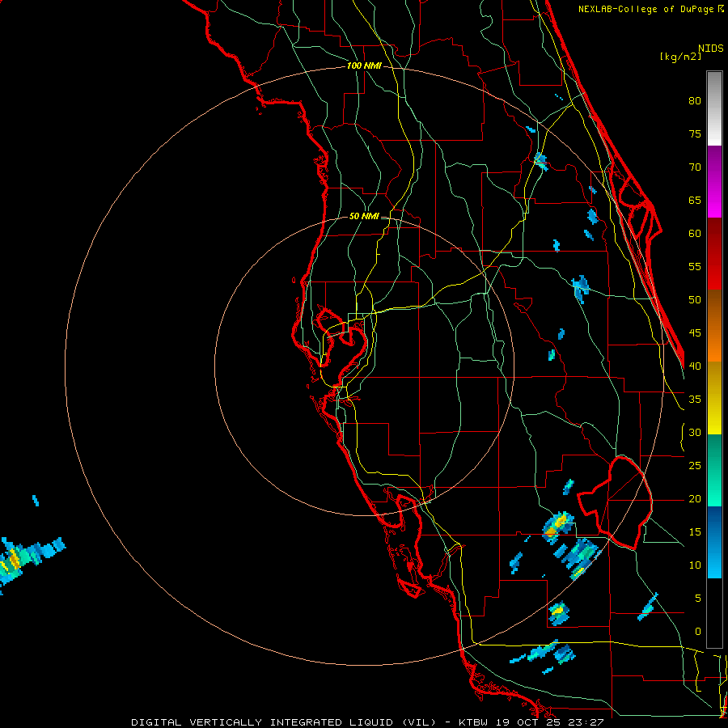Click the 50 value on the scale

tap(695, 300)
